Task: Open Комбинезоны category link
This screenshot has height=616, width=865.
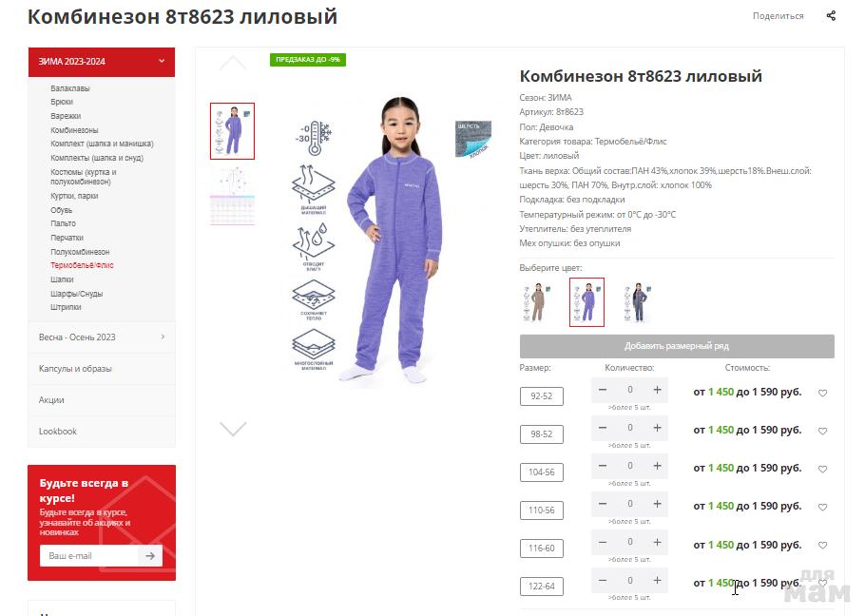Action: pyautogui.click(x=74, y=130)
